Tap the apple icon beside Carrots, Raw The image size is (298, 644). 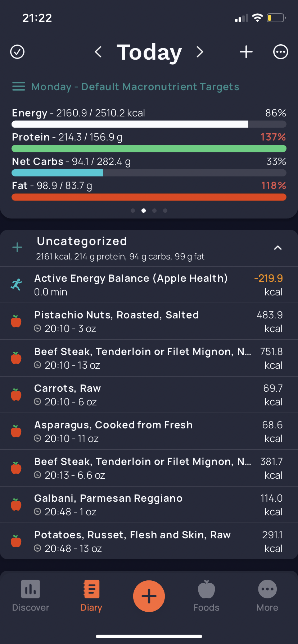pos(16,395)
